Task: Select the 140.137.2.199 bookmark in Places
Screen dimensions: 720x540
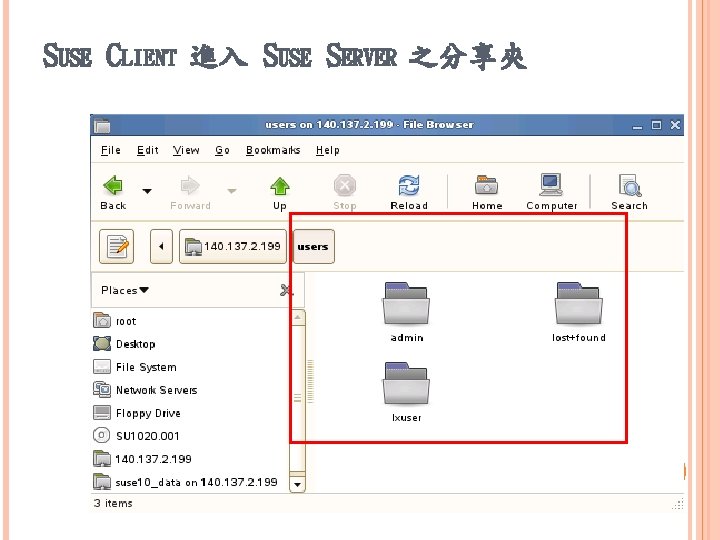Action: (x=191, y=459)
